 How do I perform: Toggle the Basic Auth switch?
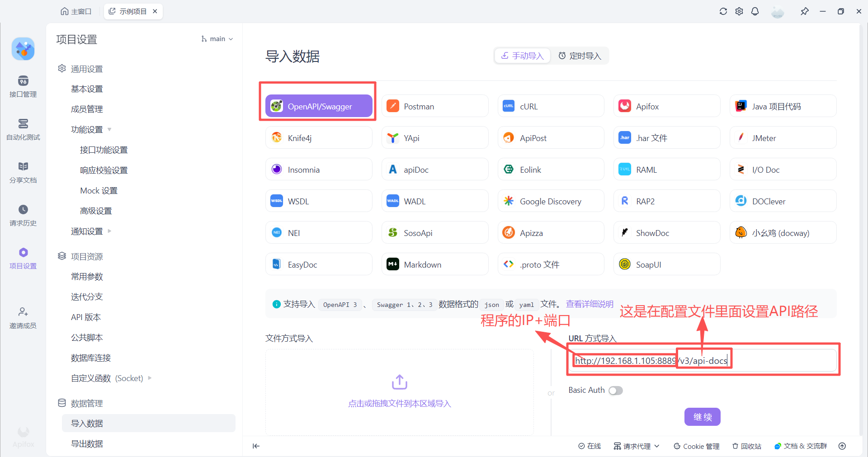(x=615, y=390)
